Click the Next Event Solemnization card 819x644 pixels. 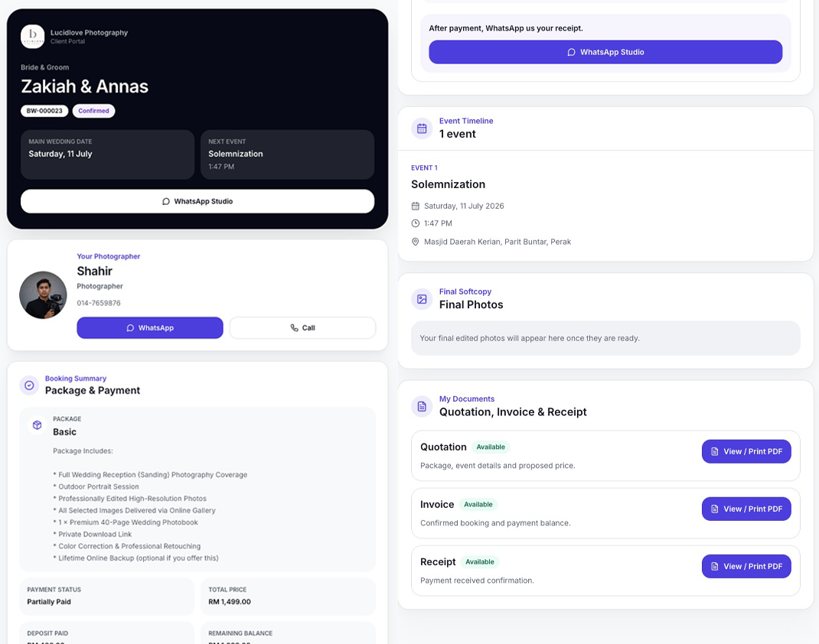click(x=287, y=154)
